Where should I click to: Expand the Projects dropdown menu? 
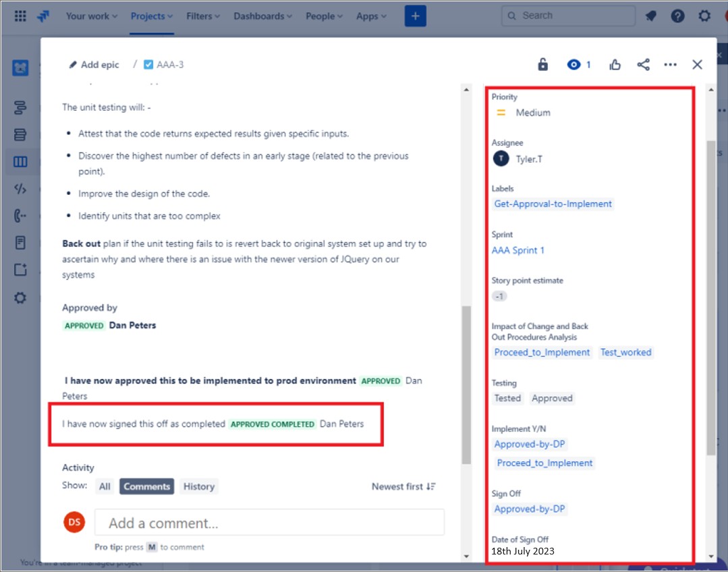[151, 16]
